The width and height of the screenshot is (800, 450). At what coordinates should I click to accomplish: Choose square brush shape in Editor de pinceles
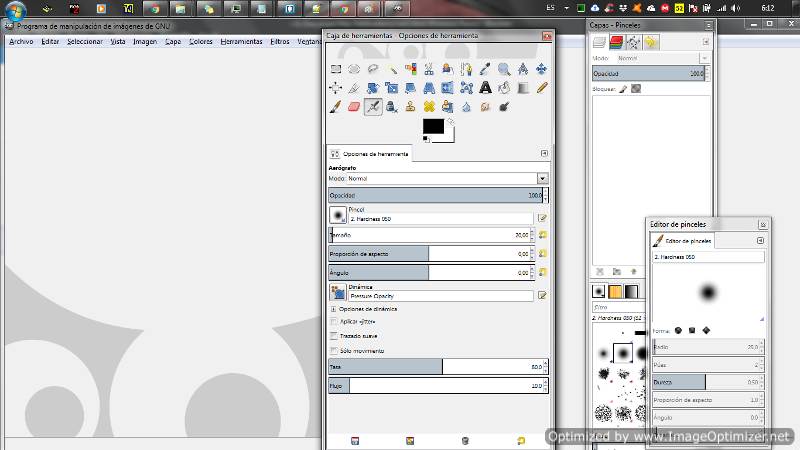[x=692, y=331]
